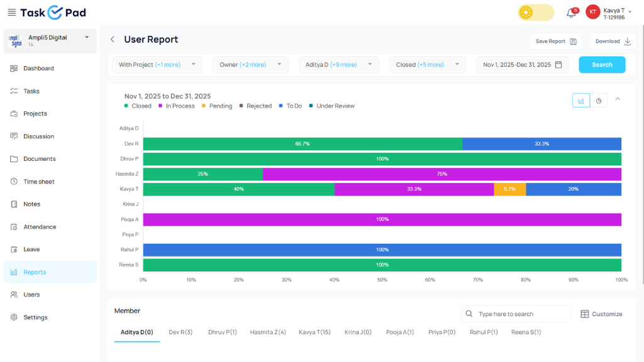Select the Kavya T(15) tab
644x362 pixels.
pyautogui.click(x=314, y=332)
